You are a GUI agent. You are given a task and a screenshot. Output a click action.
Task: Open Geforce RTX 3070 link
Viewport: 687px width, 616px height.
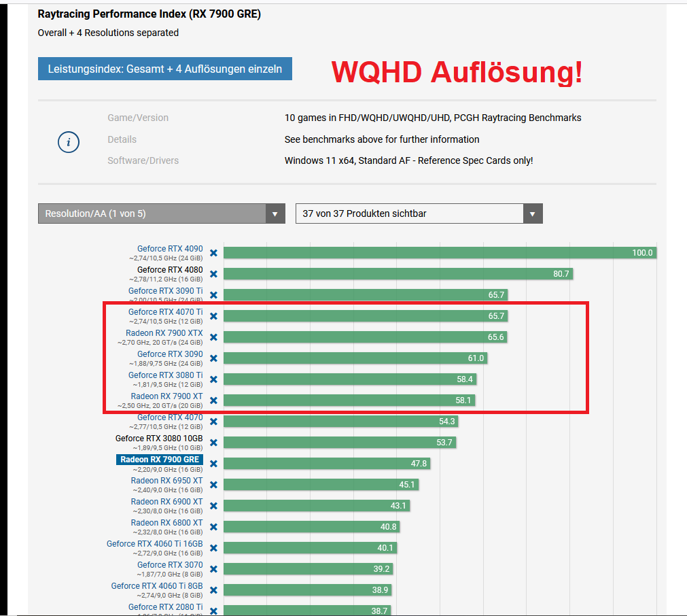[x=170, y=565]
